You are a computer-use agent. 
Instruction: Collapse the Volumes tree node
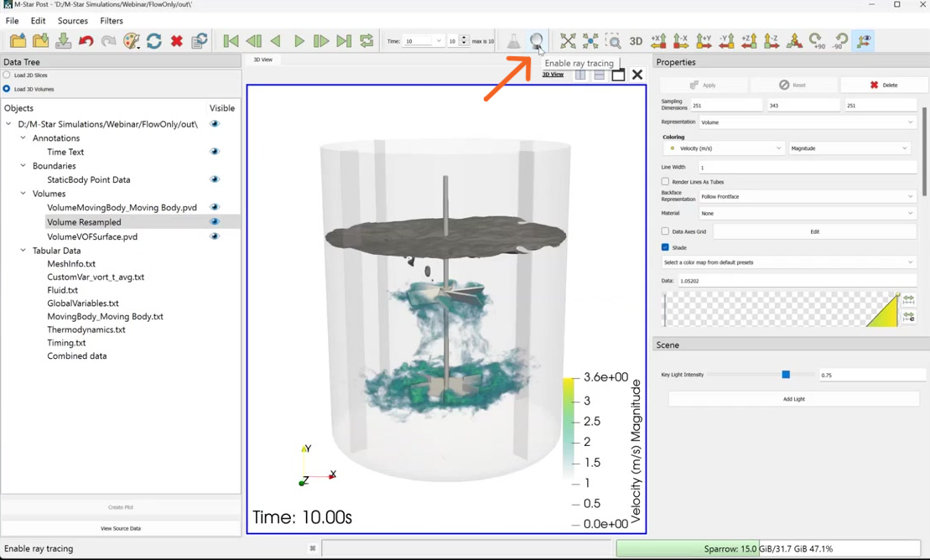pos(23,194)
